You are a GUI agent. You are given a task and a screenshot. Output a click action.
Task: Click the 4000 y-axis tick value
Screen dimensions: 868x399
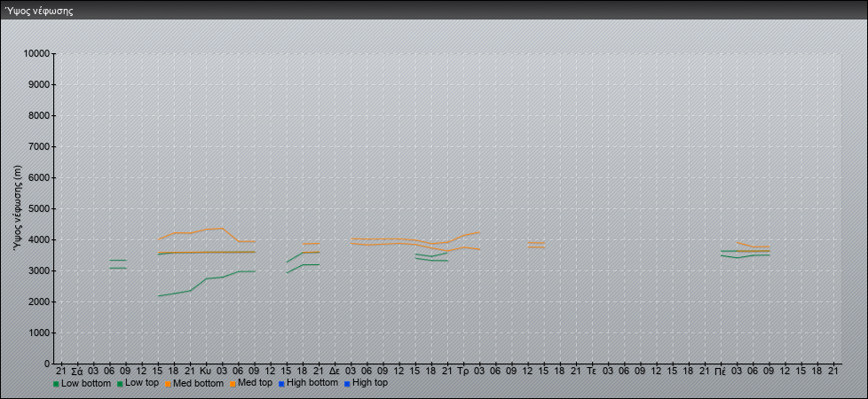pos(39,239)
